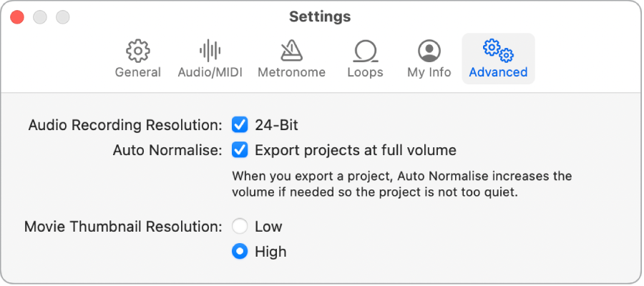Close the Settings window with red button

17,16
